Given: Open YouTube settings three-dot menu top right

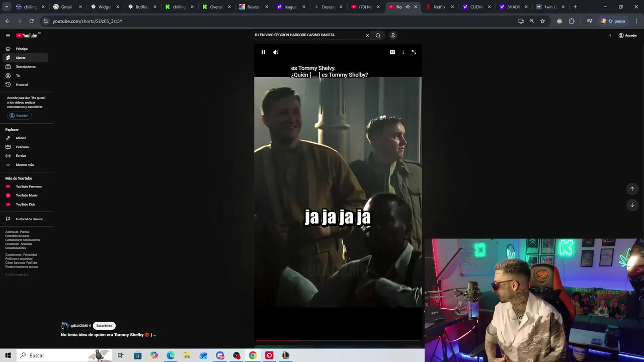Looking at the screenshot, I should [x=610, y=36].
